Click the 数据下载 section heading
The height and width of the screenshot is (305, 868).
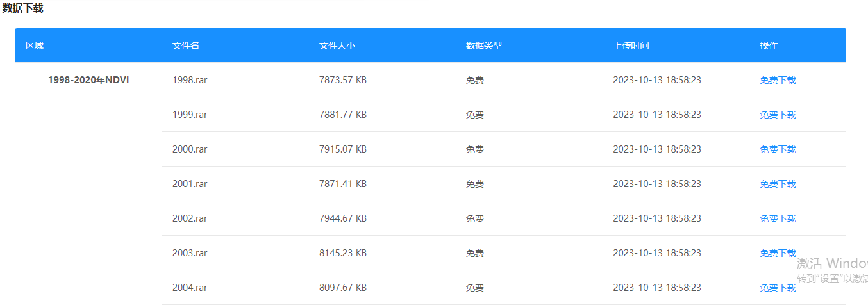tap(23, 8)
